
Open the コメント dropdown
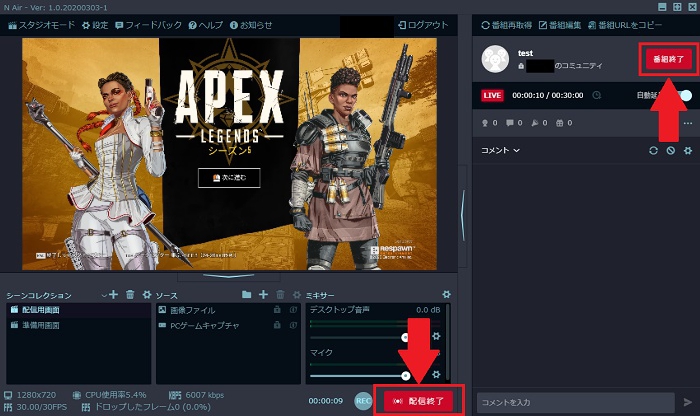500,150
